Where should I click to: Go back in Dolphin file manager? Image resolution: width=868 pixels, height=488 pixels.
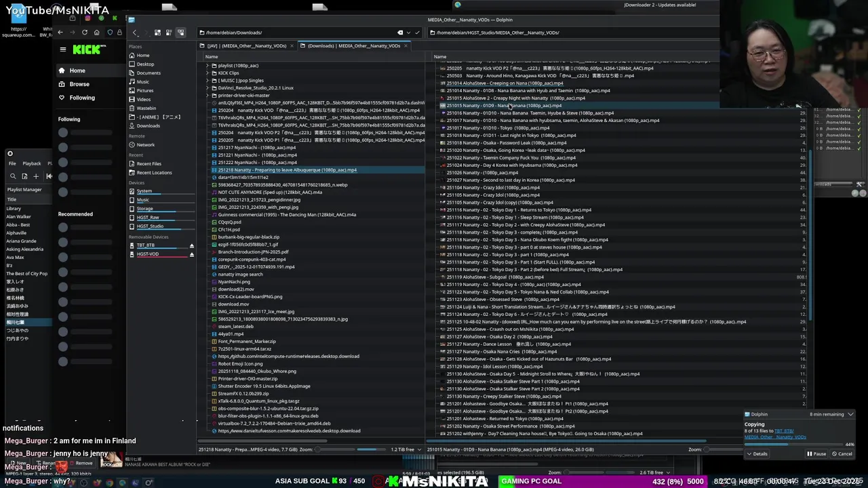coord(135,33)
